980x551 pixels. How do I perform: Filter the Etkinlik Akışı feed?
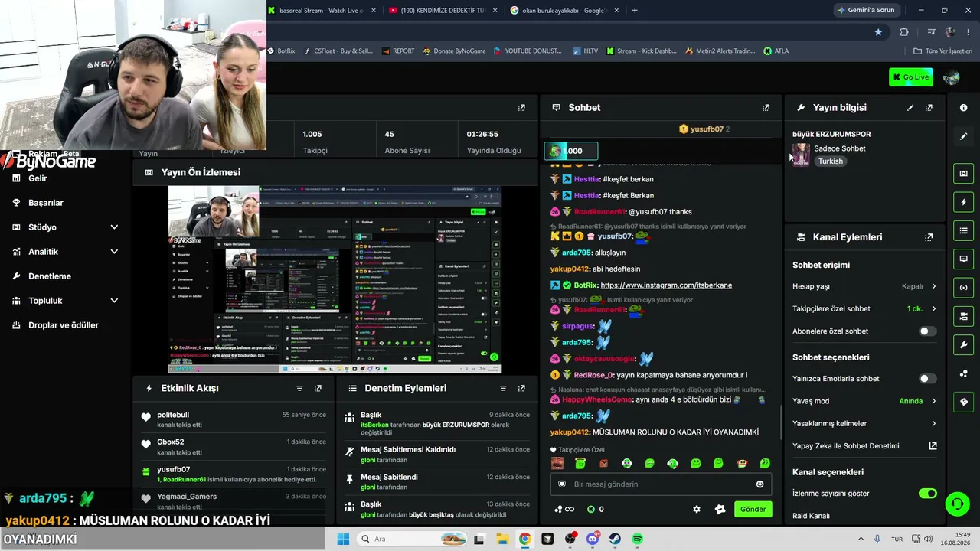[299, 388]
